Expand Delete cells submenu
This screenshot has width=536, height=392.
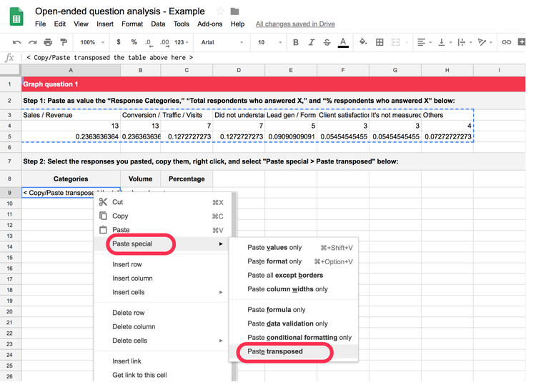point(161,341)
